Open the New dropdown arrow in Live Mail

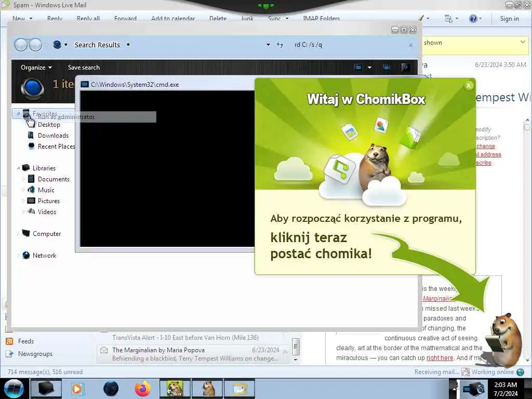[x=31, y=19]
